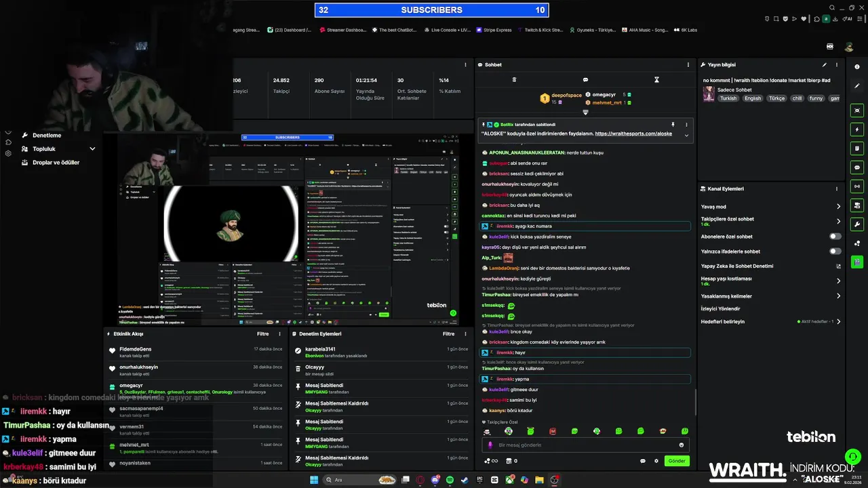Select the chill tag
Image resolution: width=868 pixels, height=488 pixels.
tap(797, 98)
